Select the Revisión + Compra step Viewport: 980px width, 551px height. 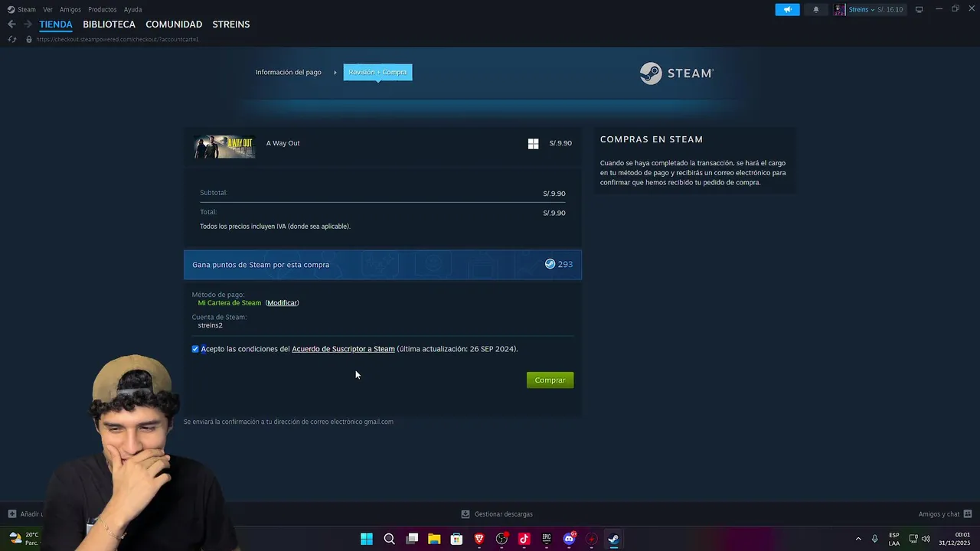click(377, 72)
